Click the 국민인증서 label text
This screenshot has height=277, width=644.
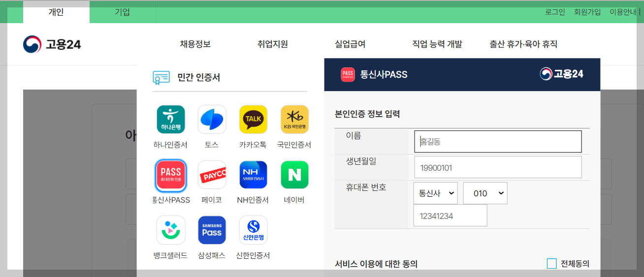[x=294, y=145]
